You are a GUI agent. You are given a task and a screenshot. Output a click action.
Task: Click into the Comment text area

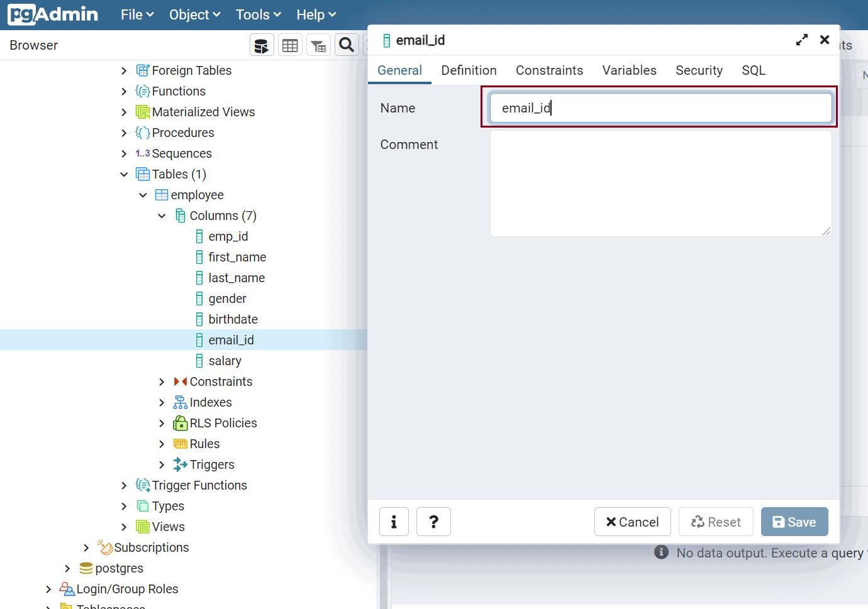(x=660, y=184)
